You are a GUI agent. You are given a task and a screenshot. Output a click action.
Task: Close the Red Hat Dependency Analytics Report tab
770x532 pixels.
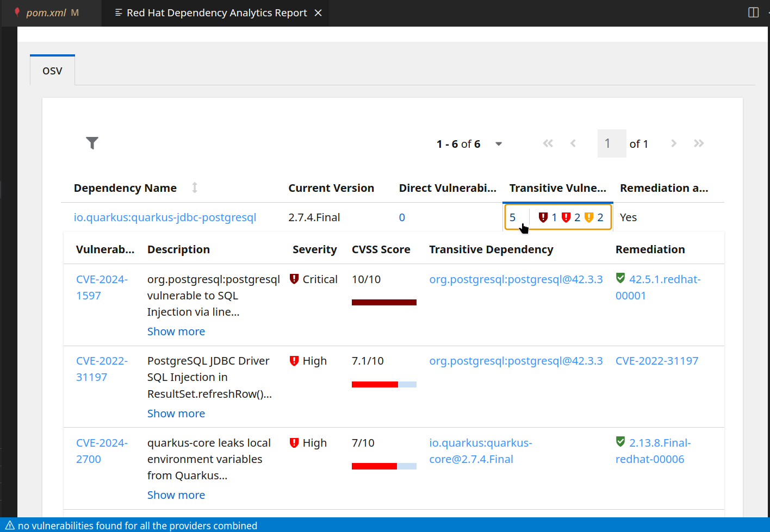click(318, 13)
